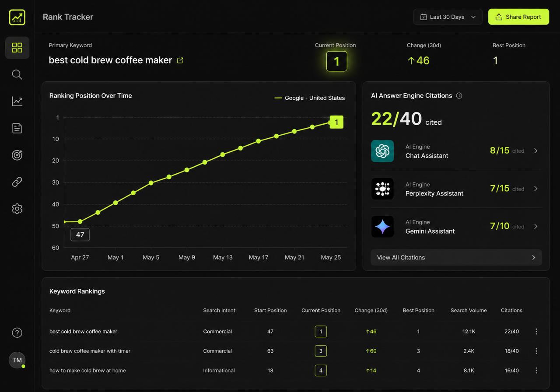Screen dimensions: 560x392
Task: Click the Rank Tracker page title
Action: point(68,17)
